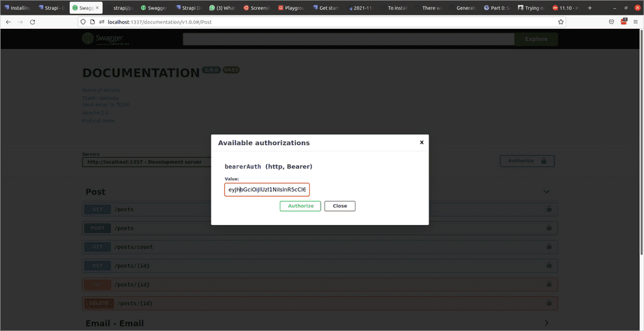This screenshot has height=331, width=644.
Task: Switch to the Part 0: S browser tab
Action: [497, 8]
